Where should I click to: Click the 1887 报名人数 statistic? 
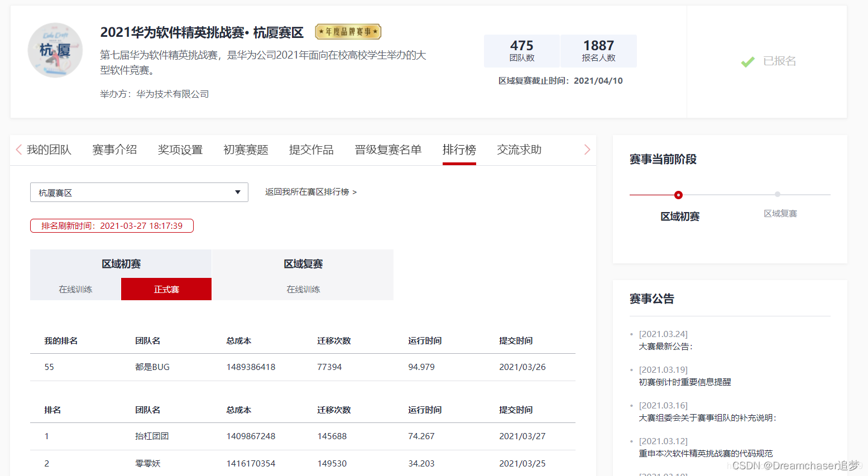tap(598, 51)
